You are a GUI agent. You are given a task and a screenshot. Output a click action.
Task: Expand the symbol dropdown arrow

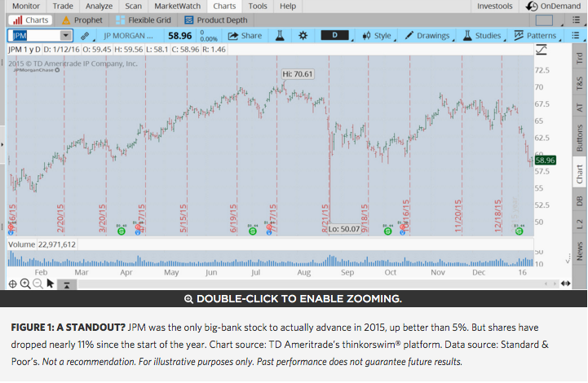pos(65,36)
